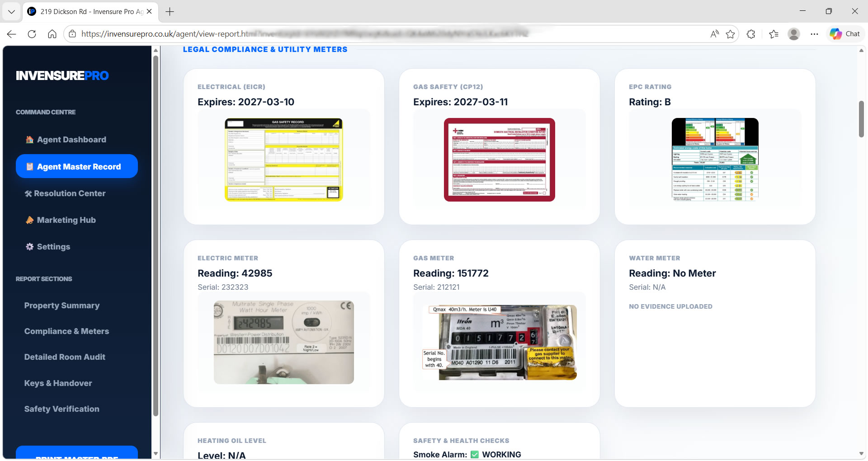Click the Marketing Hub icon

pos(30,220)
